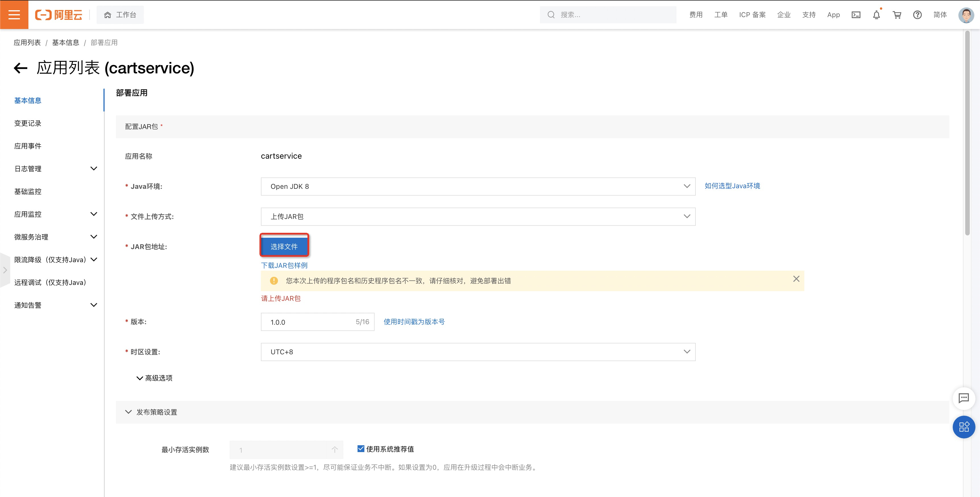Focus the 搜索 search field
This screenshot has height=497, width=980.
pyautogui.click(x=608, y=15)
